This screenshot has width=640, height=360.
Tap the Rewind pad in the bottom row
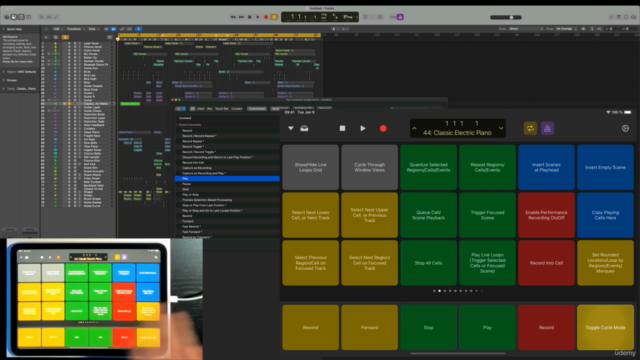[x=311, y=327]
